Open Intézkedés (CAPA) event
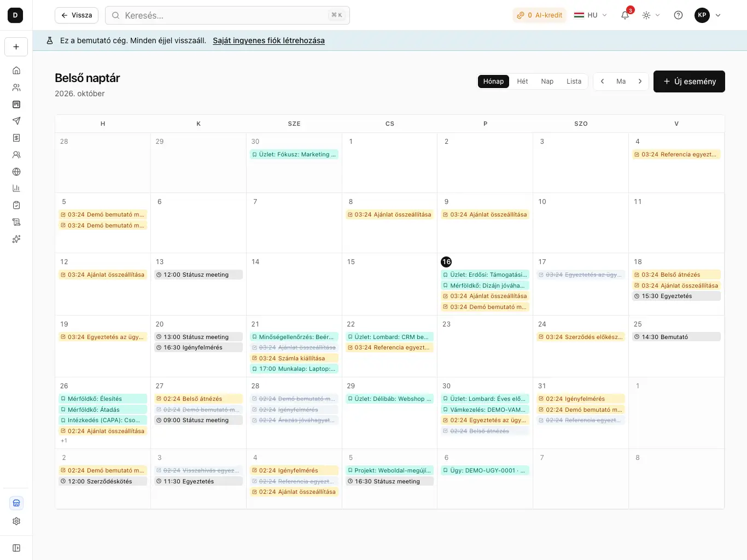Viewport: 747px width, 560px height. pos(103,421)
